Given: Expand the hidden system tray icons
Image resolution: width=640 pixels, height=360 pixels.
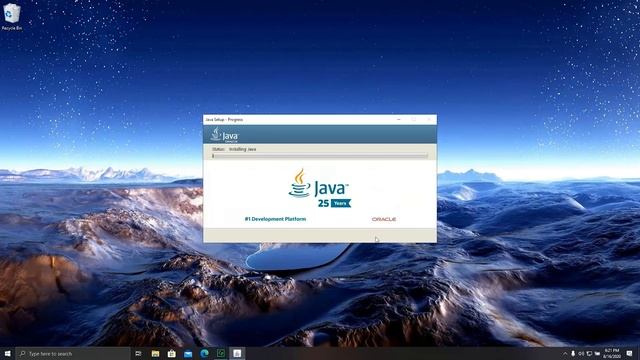Looking at the screenshot, I should tap(565, 353).
